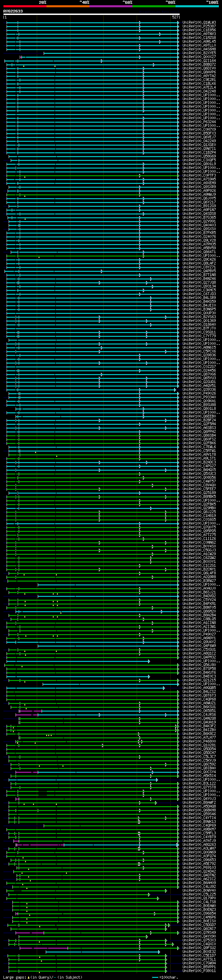Select UniRef100_A9YTA2 entry
Viewport: 222px width, 980px height.
click(199, 76)
